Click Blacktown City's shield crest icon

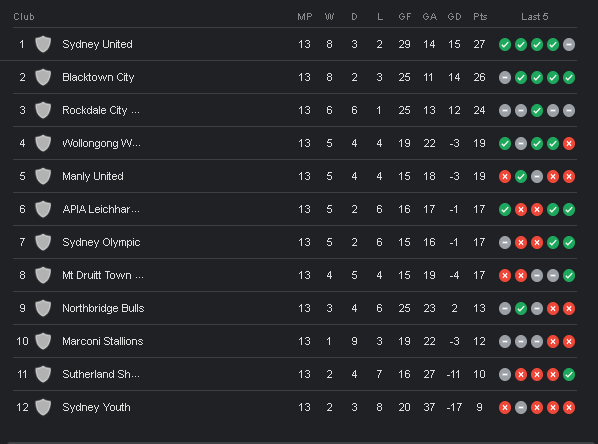pos(43,77)
